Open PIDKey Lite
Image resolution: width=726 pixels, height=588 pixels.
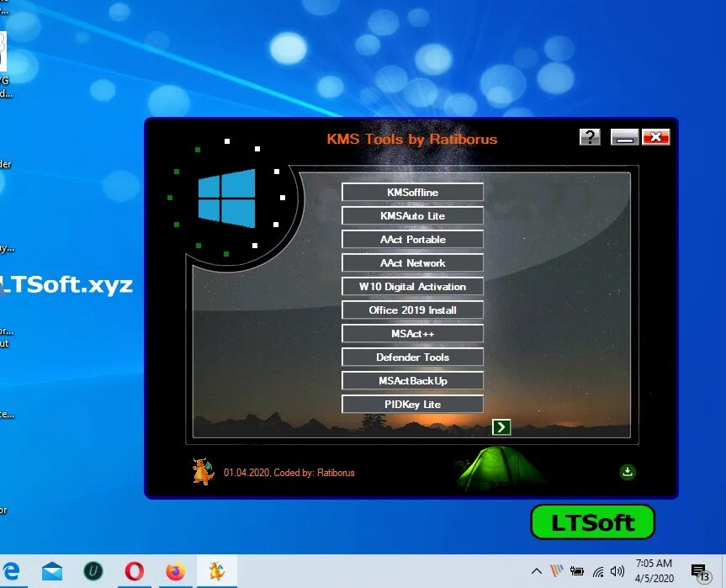point(412,404)
